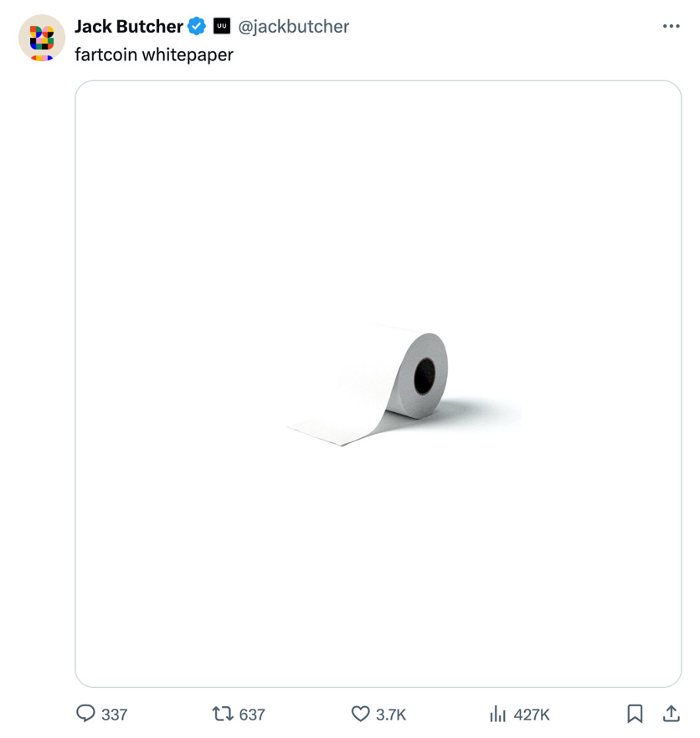Image resolution: width=700 pixels, height=738 pixels.
Task: Repost this tweet using the arrows icon
Action: [x=223, y=714]
